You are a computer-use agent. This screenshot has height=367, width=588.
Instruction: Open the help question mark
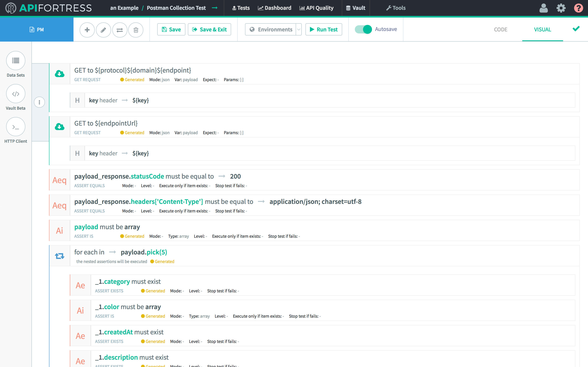578,8
